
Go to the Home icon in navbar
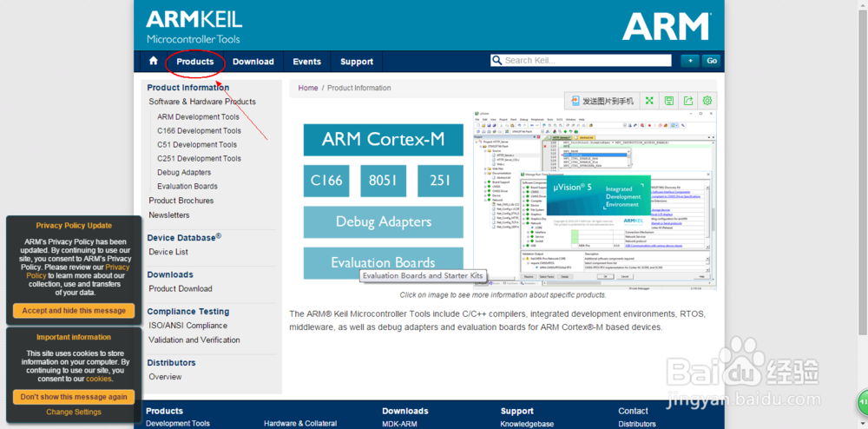point(154,61)
